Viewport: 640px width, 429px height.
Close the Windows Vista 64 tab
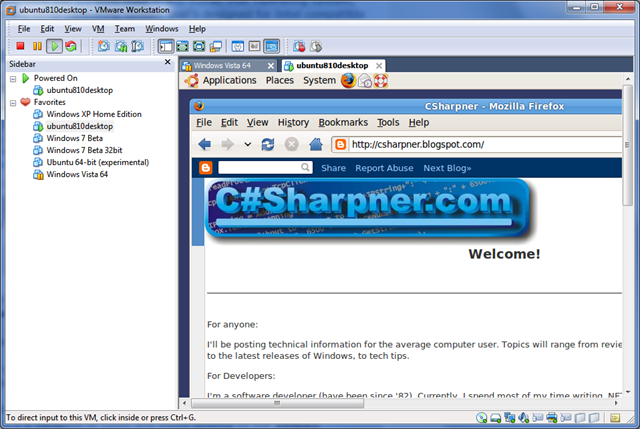click(x=271, y=66)
